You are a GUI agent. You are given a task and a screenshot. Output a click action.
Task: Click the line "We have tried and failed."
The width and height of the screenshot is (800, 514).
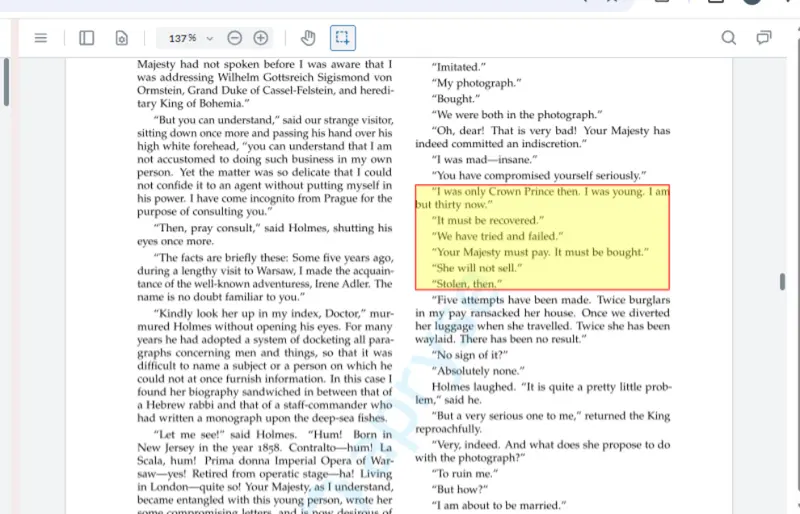pyautogui.click(x=497, y=236)
